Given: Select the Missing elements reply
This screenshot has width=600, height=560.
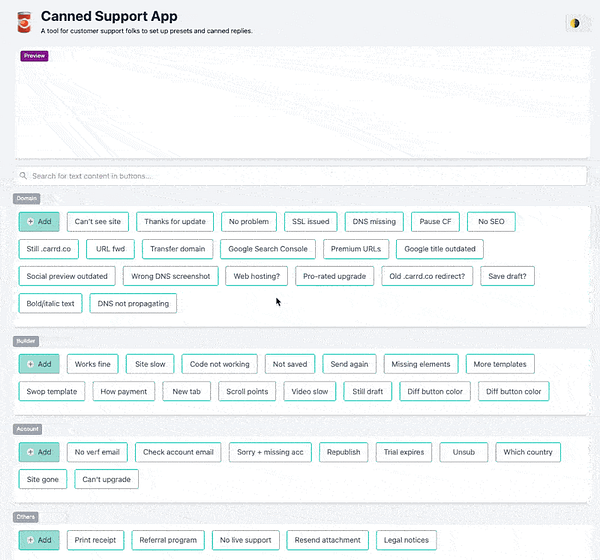Looking at the screenshot, I should (x=421, y=364).
